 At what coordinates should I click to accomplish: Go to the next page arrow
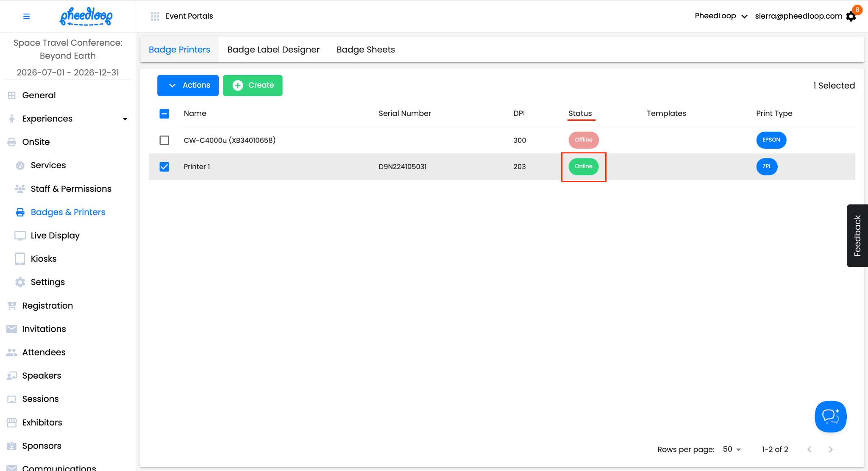pos(831,449)
